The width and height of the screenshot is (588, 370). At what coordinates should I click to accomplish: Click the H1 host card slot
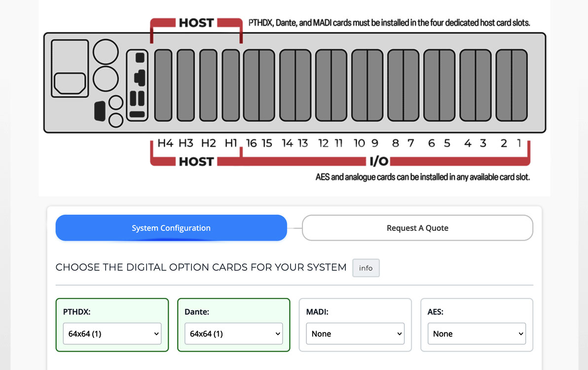(230, 85)
